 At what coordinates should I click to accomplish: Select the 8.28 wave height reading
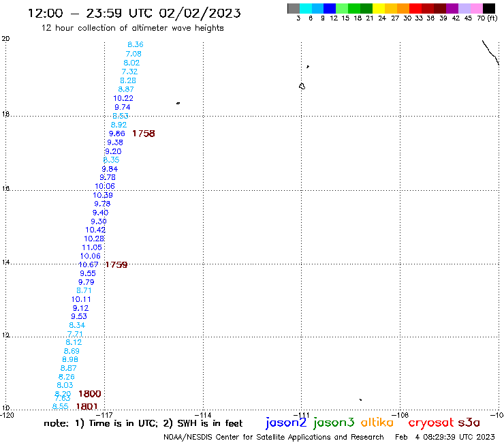(128, 80)
